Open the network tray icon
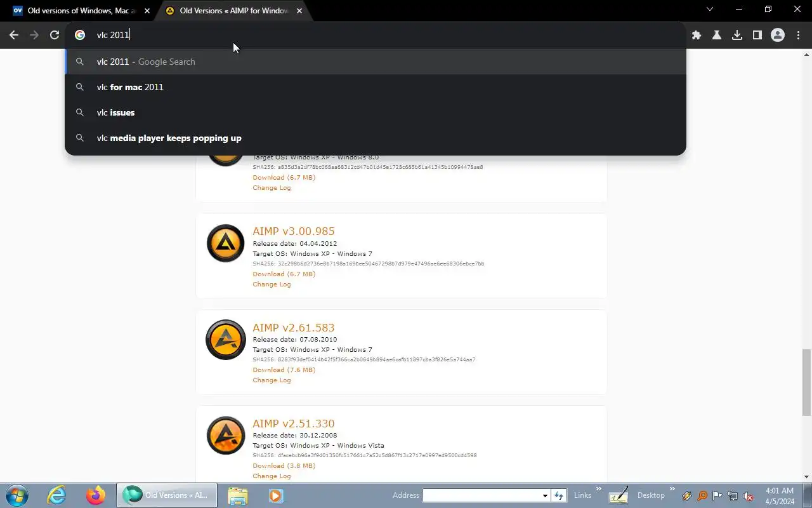The width and height of the screenshot is (812, 508). 733,496
